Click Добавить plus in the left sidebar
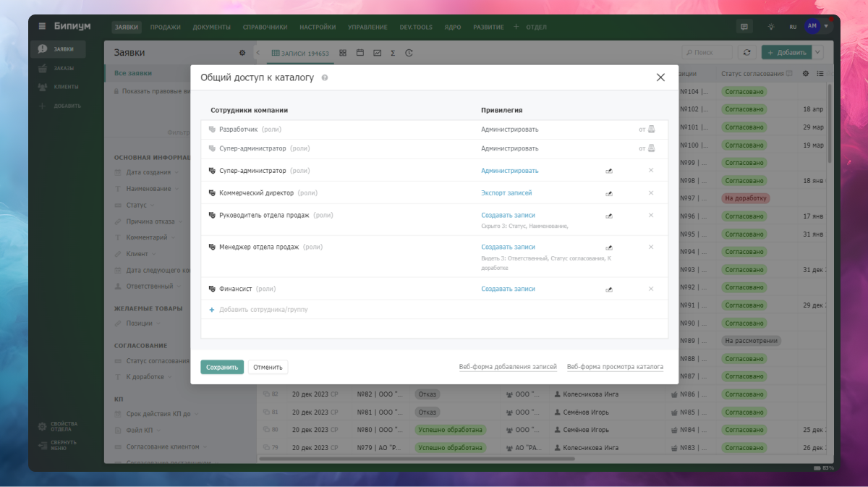 tap(59, 106)
